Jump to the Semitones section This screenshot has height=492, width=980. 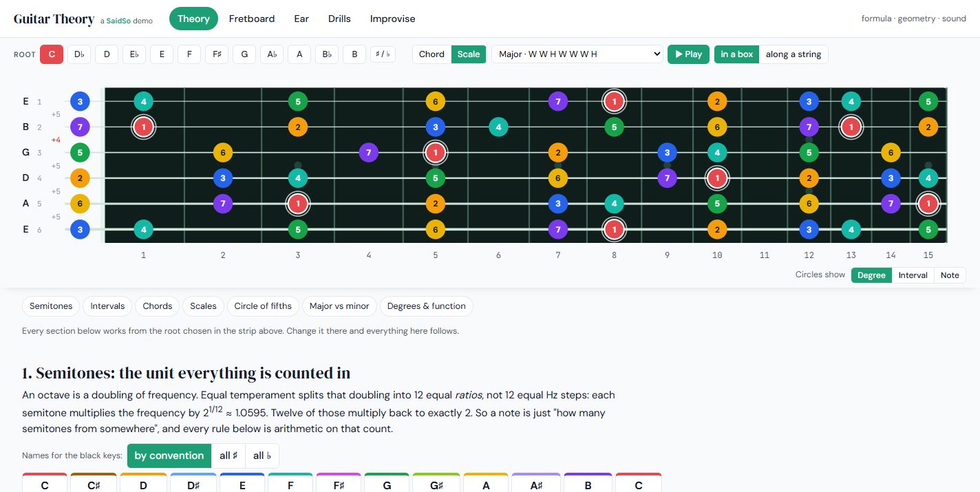51,306
